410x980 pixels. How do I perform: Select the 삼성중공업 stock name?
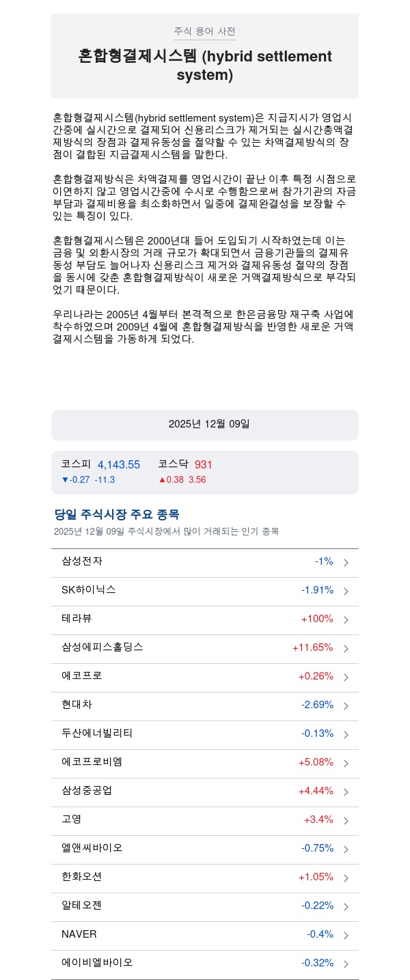(87, 791)
